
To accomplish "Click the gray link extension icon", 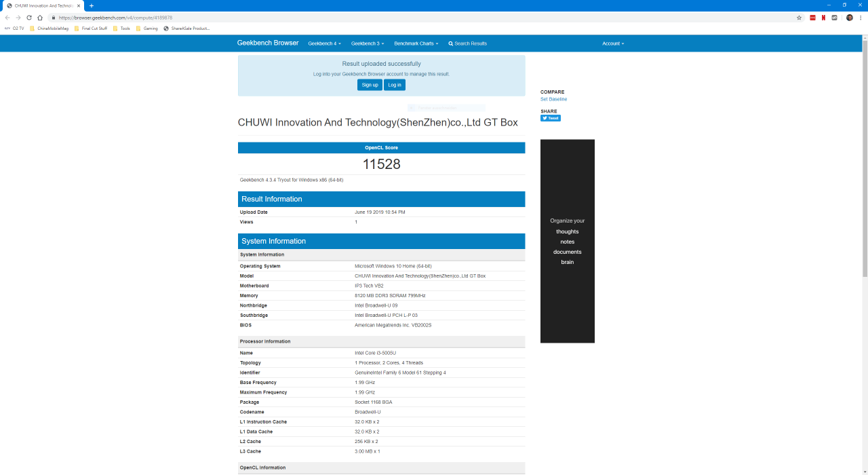I will point(834,18).
